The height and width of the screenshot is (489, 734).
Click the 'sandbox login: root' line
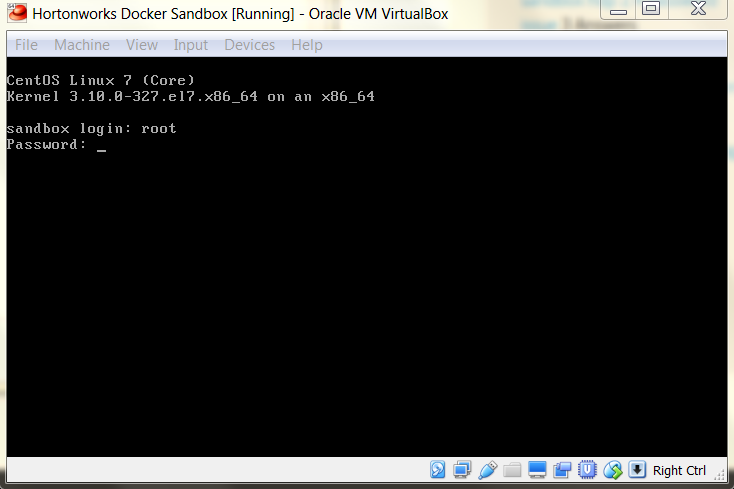click(91, 128)
